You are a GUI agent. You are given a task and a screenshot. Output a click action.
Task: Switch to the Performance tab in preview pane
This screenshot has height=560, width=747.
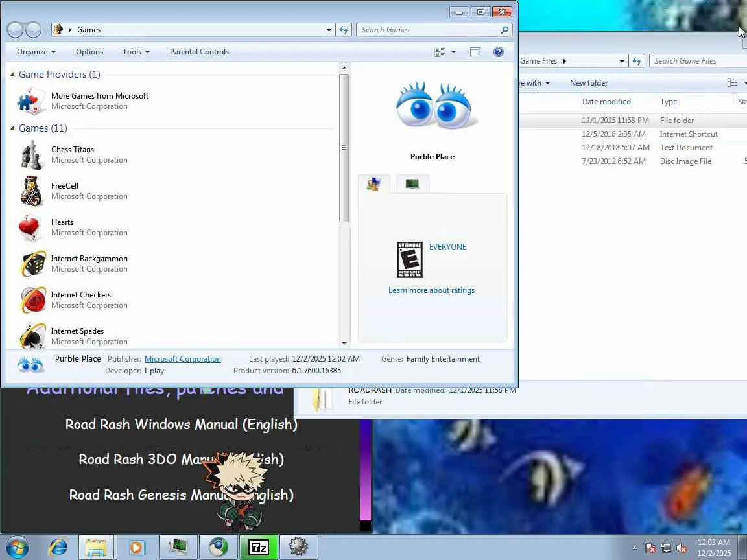tap(412, 184)
